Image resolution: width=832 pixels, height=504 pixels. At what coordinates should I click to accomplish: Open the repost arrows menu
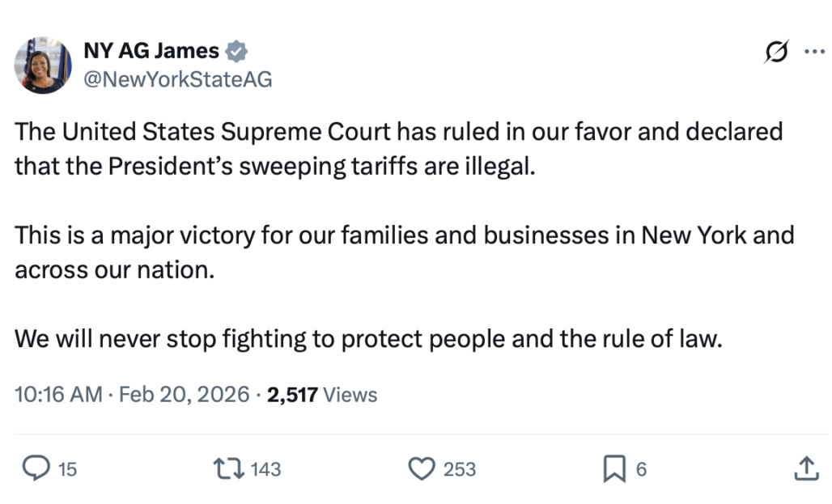227,468
